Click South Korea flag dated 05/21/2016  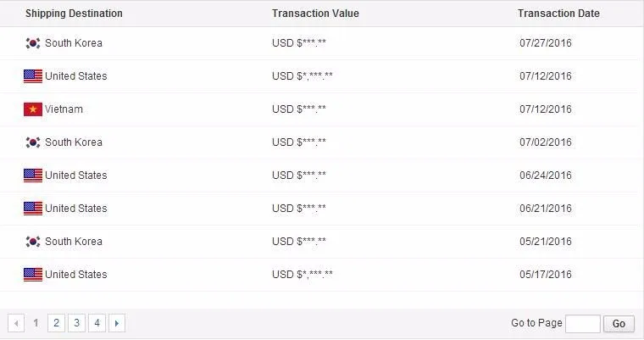click(x=33, y=242)
